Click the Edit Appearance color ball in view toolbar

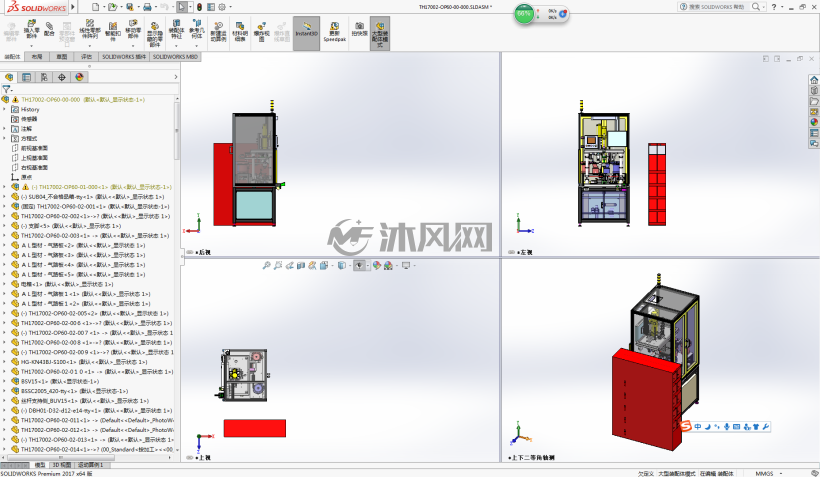coord(377,266)
